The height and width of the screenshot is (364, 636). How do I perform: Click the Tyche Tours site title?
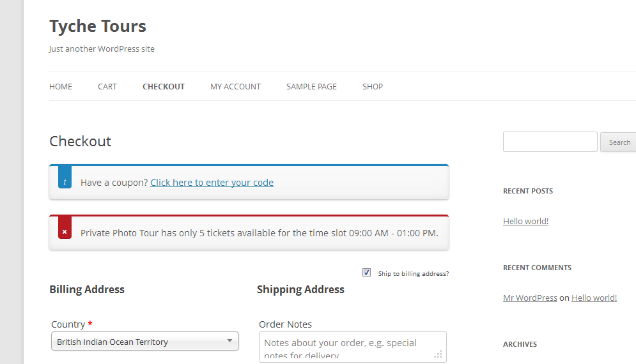coord(98,26)
